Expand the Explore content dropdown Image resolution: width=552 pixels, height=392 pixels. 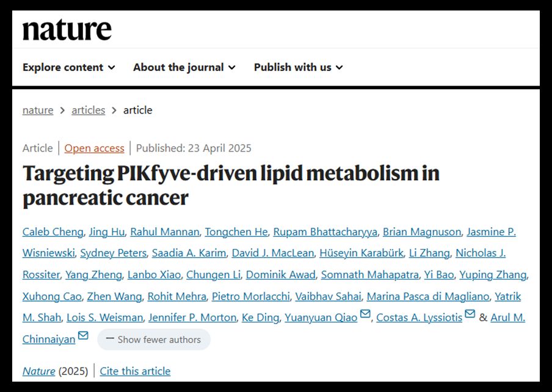(69, 67)
